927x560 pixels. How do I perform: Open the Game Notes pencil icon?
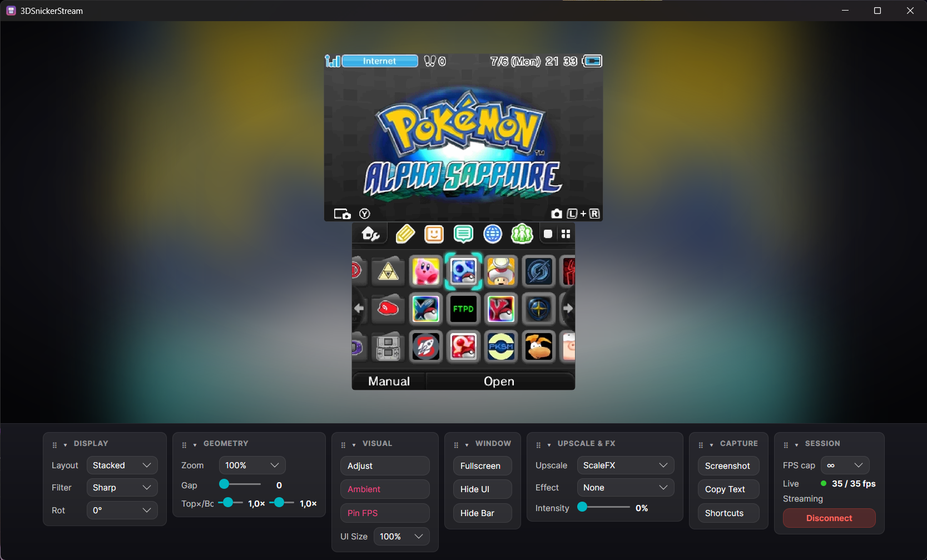tap(405, 234)
